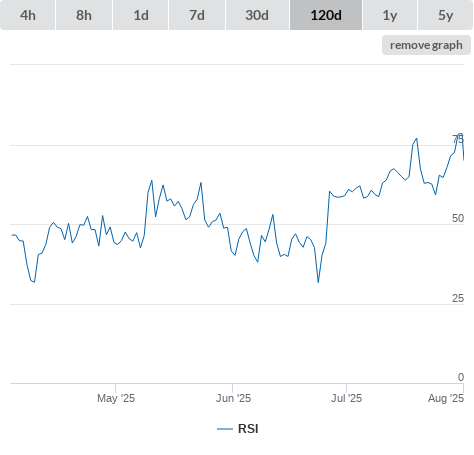Click the 25 level axis label
This screenshot has width=474, height=455.
pyautogui.click(x=458, y=298)
